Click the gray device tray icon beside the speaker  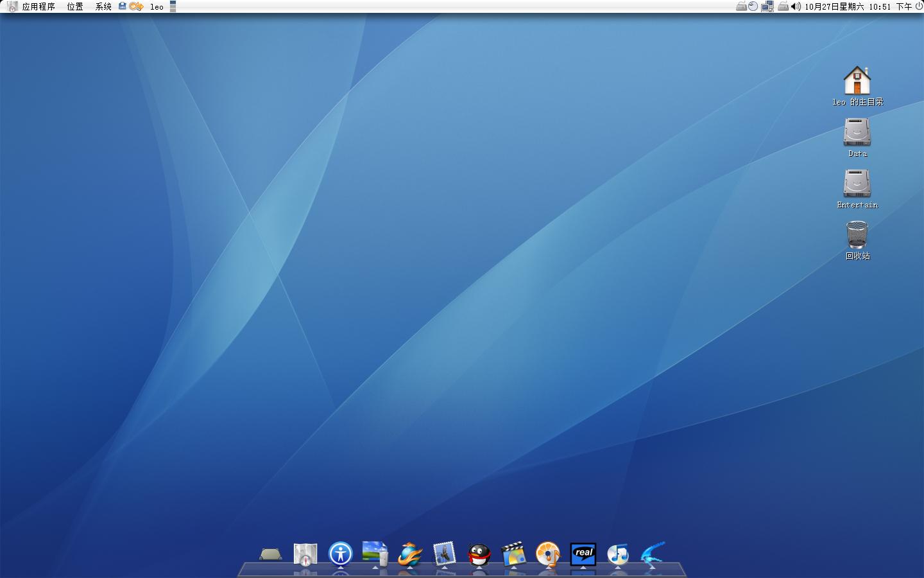(x=783, y=6)
